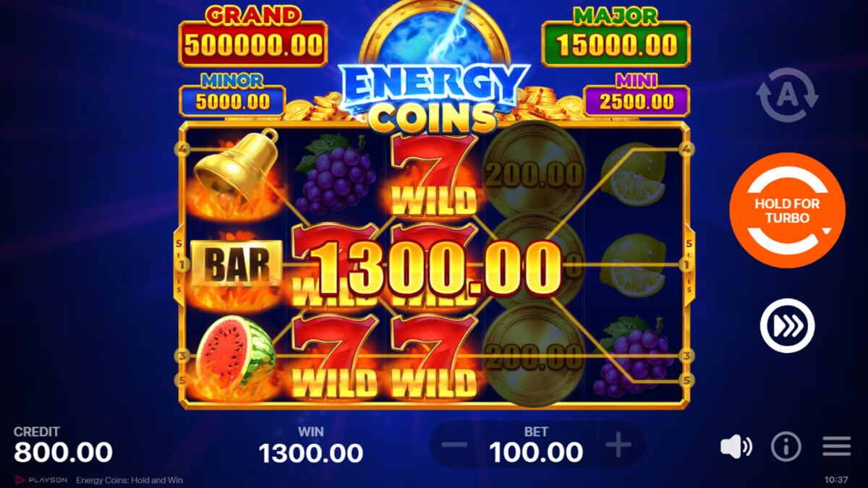The width and height of the screenshot is (868, 488).
Task: Click the top lemon symbol
Action: click(632, 175)
